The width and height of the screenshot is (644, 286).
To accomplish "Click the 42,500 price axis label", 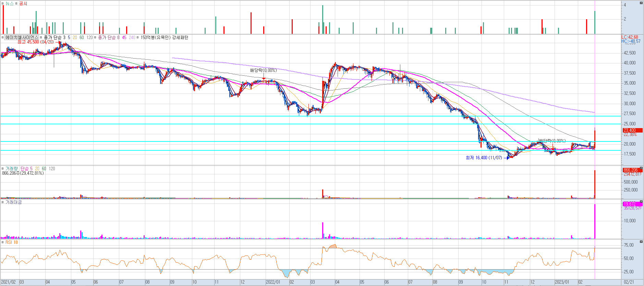I will 630,53.
